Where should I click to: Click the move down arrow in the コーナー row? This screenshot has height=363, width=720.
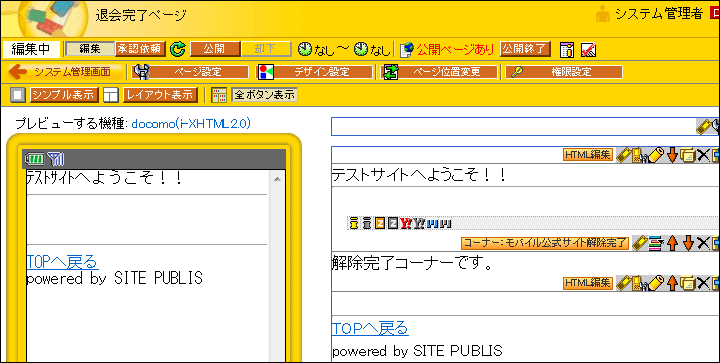pyautogui.click(x=688, y=243)
